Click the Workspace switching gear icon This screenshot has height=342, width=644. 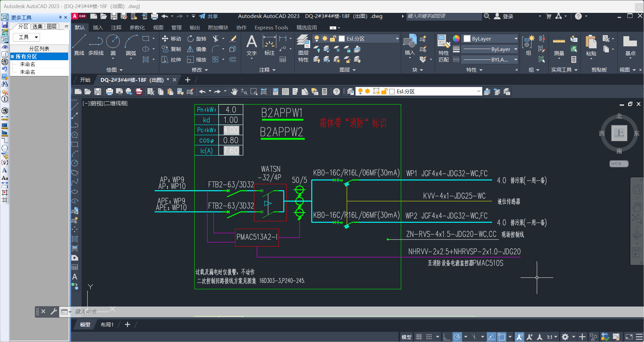[565, 337]
